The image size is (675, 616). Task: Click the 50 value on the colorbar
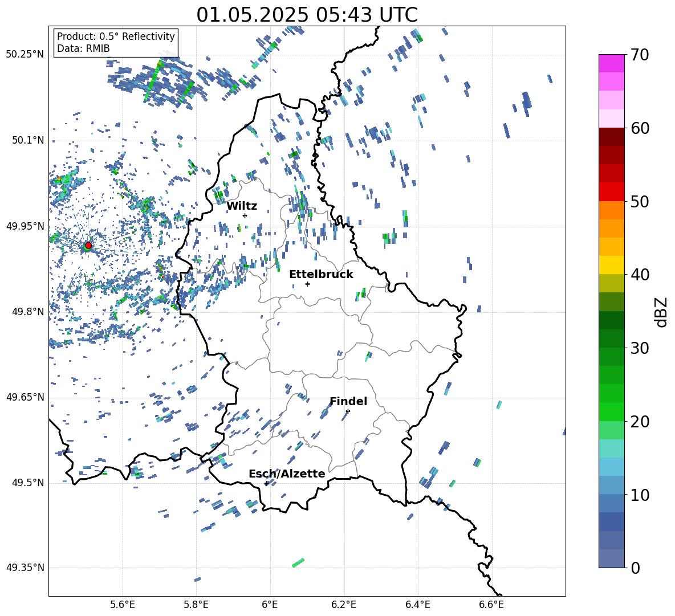tap(640, 201)
